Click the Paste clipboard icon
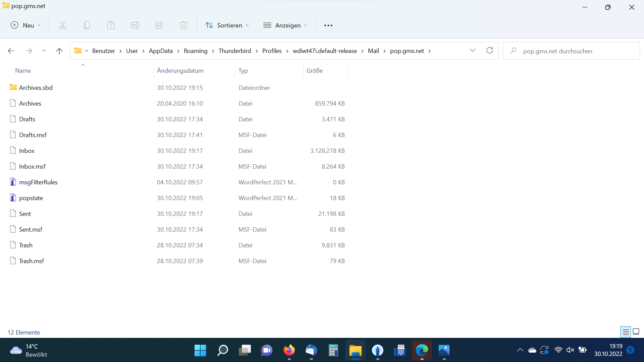 (x=111, y=25)
